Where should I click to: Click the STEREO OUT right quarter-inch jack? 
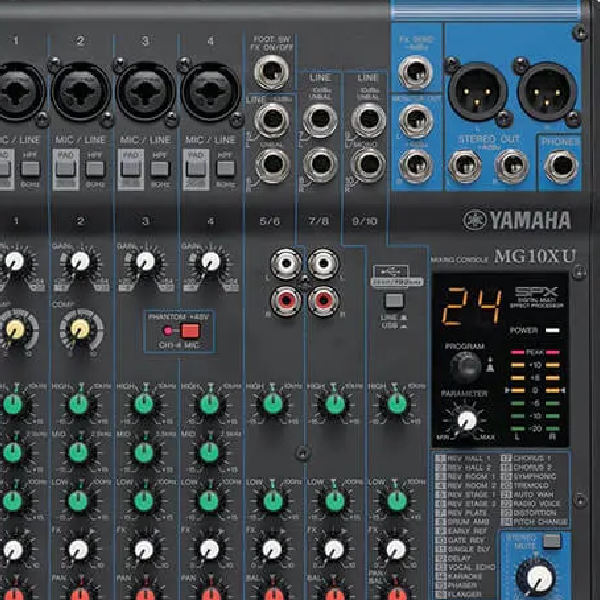point(512,166)
